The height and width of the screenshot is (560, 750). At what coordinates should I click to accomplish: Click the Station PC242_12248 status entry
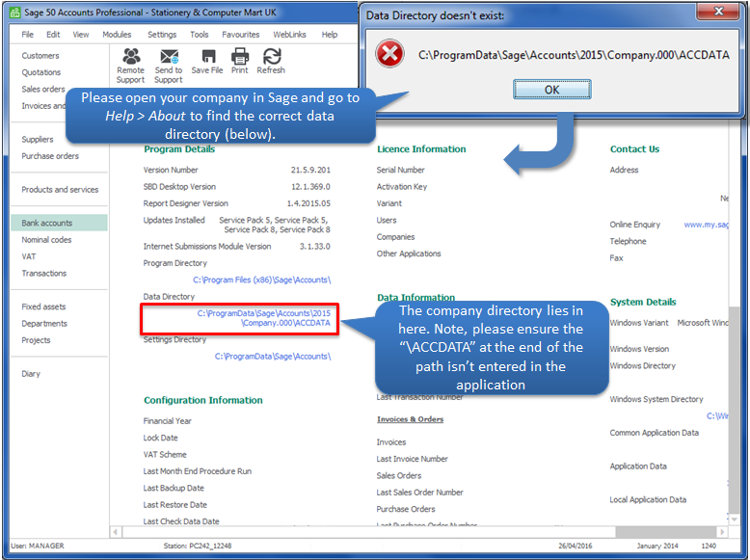click(197, 546)
